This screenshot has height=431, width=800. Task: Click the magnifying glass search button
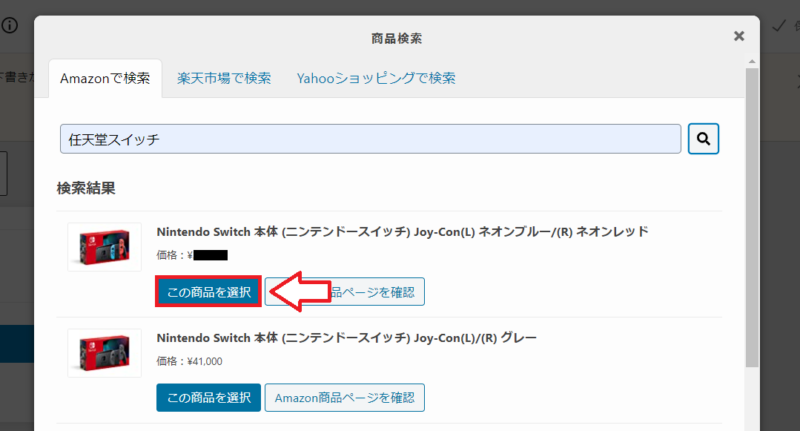703,139
